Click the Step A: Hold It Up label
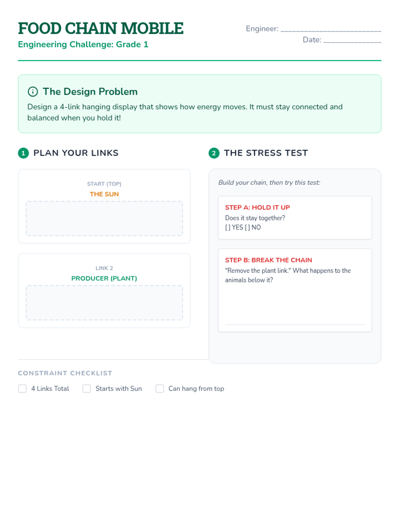The height and width of the screenshot is (532, 399). click(x=258, y=207)
